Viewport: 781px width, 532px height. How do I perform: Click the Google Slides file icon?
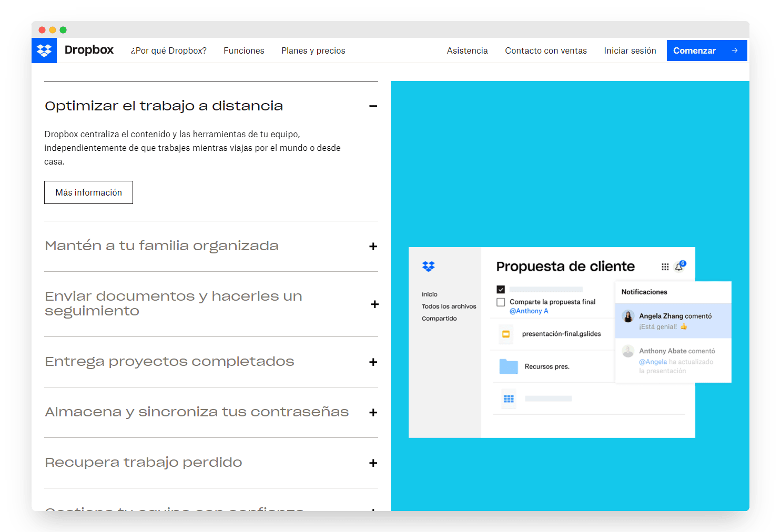(x=506, y=334)
